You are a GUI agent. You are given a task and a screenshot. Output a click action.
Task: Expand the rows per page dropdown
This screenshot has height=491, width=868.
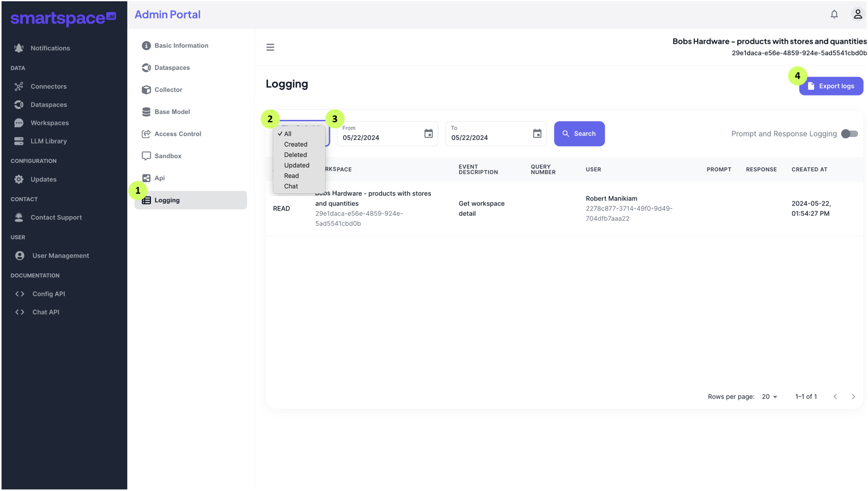click(x=769, y=397)
